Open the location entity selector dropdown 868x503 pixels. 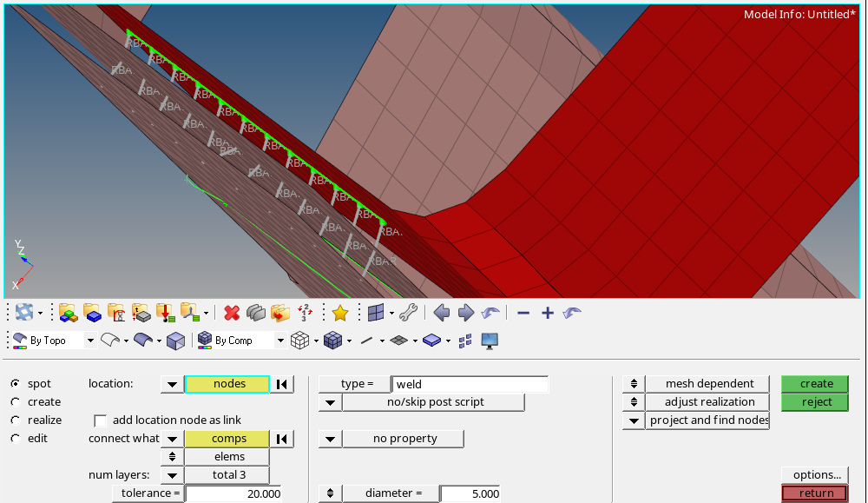pyautogui.click(x=171, y=383)
